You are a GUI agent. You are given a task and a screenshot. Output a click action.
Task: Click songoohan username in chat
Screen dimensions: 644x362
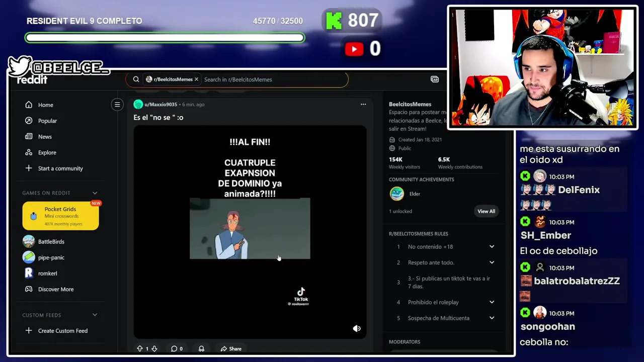click(547, 327)
